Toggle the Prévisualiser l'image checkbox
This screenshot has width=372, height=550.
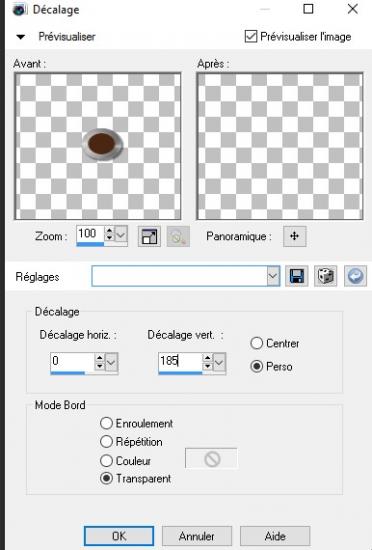251,36
